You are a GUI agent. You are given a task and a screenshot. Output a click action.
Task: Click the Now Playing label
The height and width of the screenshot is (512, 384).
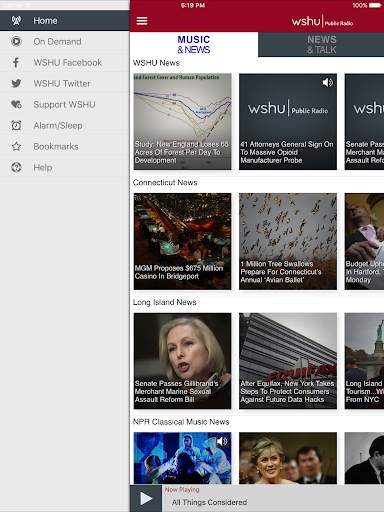click(x=182, y=490)
